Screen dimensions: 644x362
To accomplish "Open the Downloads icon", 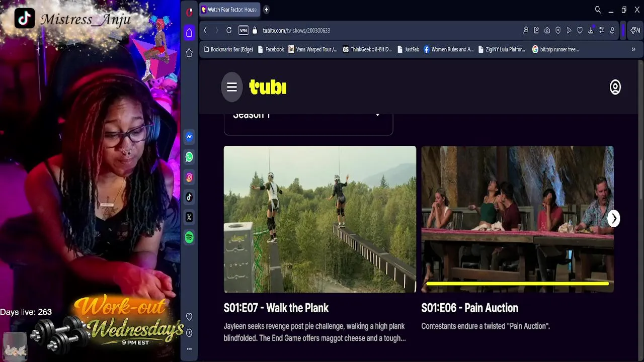I will point(591,30).
